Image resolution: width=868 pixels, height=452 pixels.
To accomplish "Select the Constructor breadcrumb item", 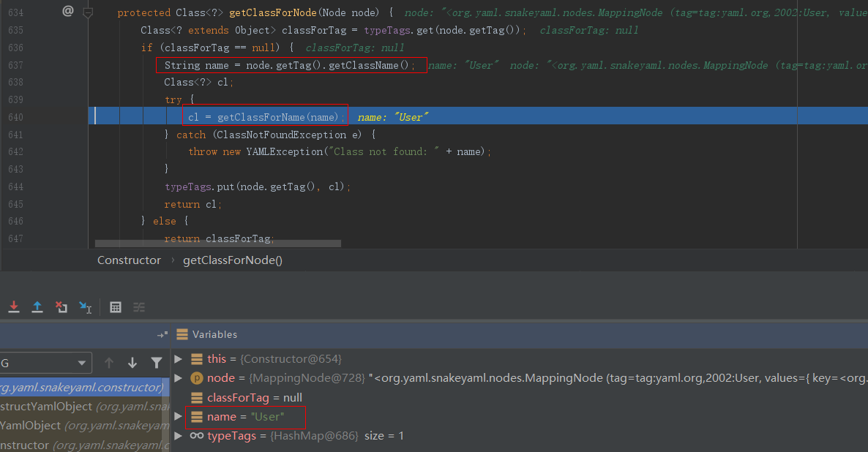I will click(129, 260).
